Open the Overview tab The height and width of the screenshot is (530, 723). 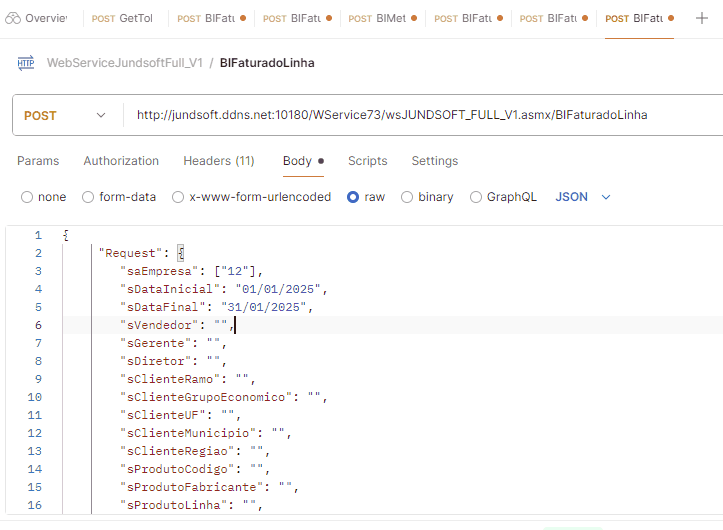pyautogui.click(x=37, y=18)
